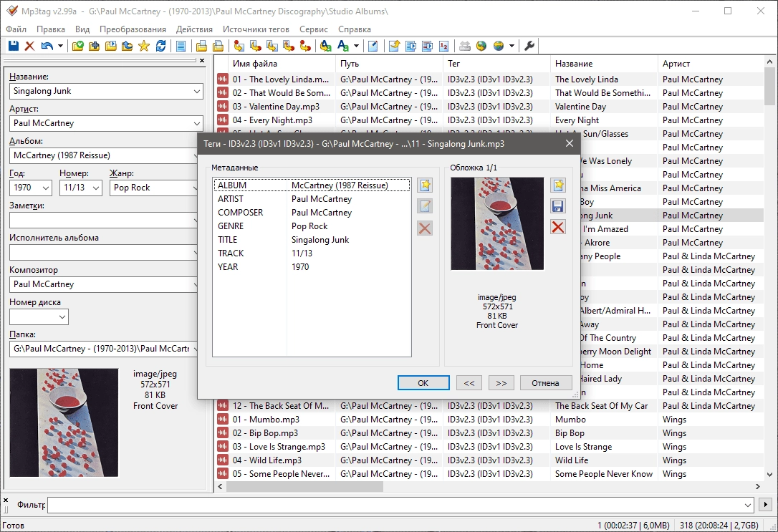Open the Options wrench icon
This screenshot has width=778, height=532.
click(529, 46)
